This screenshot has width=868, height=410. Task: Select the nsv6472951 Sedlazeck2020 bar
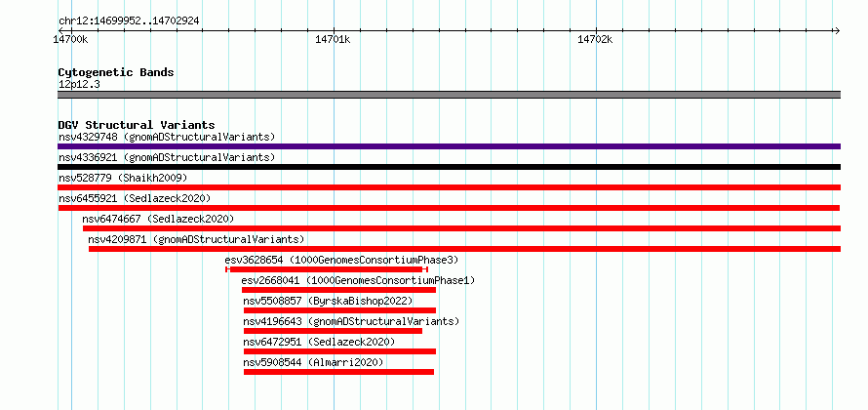pos(340,351)
